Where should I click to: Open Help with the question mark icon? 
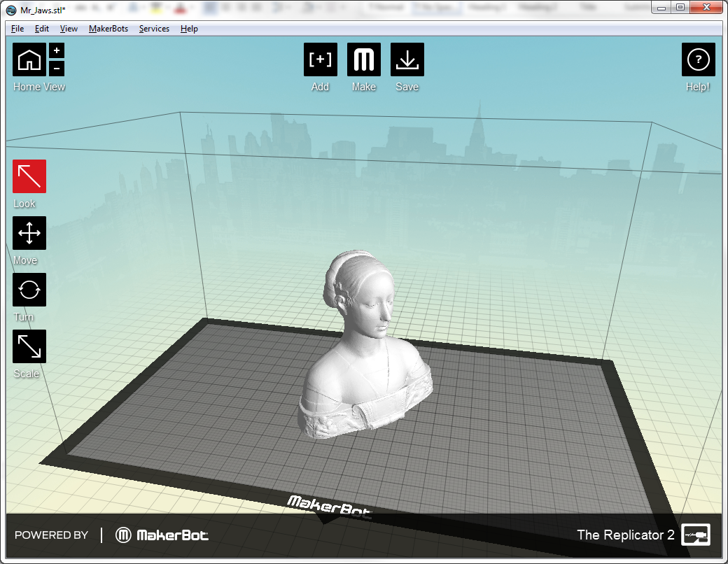pyautogui.click(x=698, y=60)
